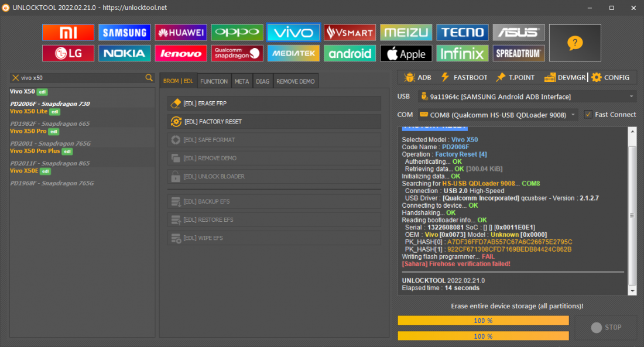Image resolution: width=644 pixels, height=347 pixels.
Task: Click the "[Sahara] Firehose verification failed!" log line
Action: click(456, 264)
